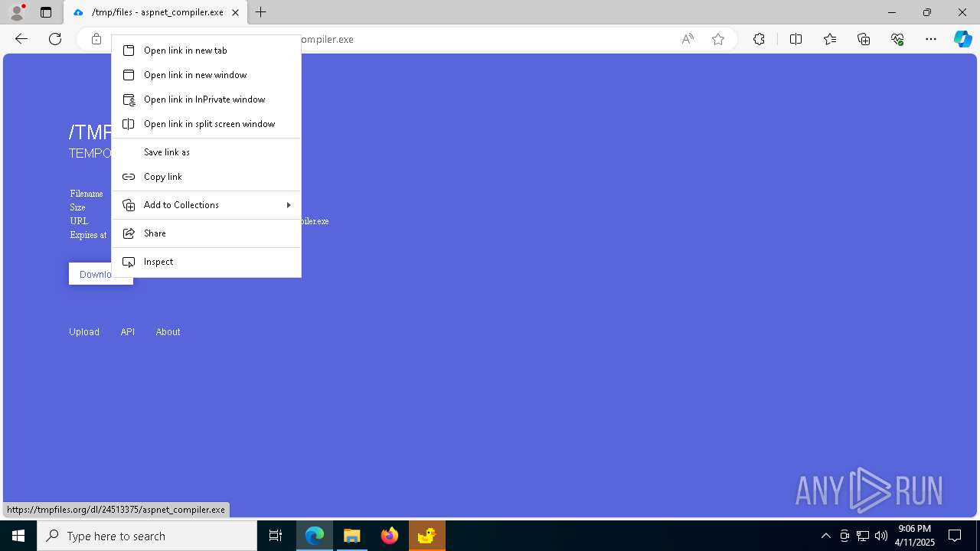This screenshot has width=980, height=551.
Task: Open Browser essentials heart icon
Action: (897, 39)
